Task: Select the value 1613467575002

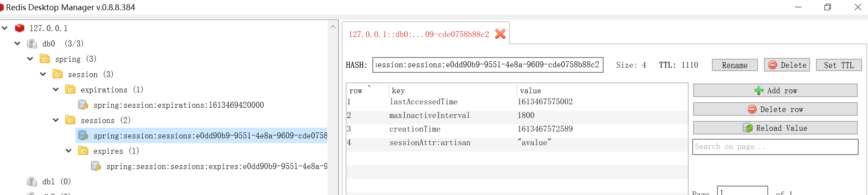Action: pyautogui.click(x=545, y=102)
